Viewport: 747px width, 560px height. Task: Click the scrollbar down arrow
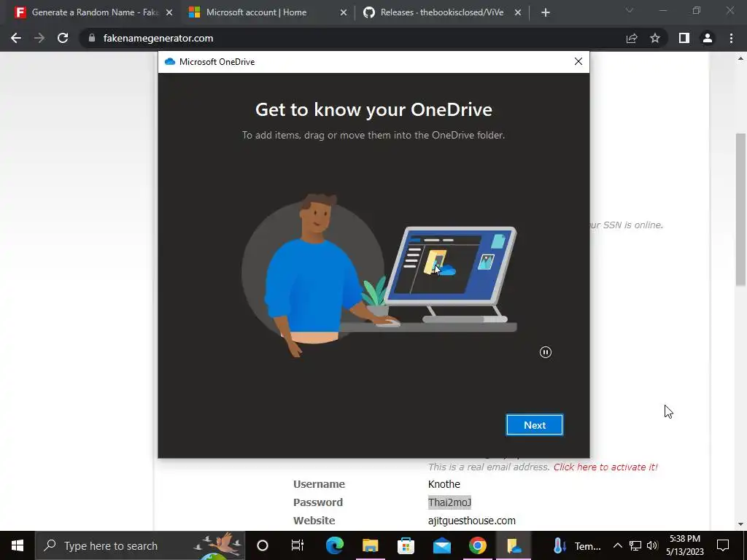click(740, 524)
